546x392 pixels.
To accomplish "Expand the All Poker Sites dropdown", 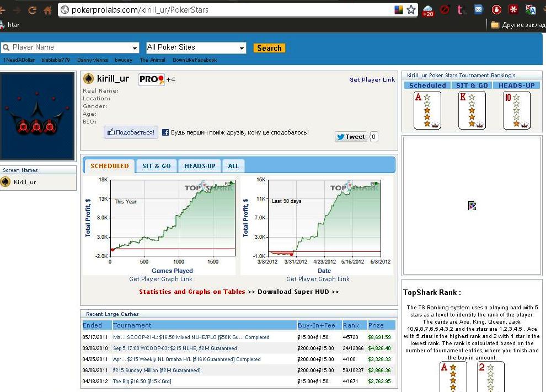I will click(196, 48).
